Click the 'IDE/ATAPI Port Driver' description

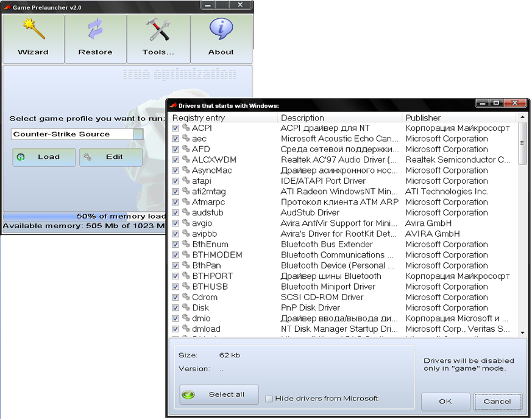click(323, 181)
